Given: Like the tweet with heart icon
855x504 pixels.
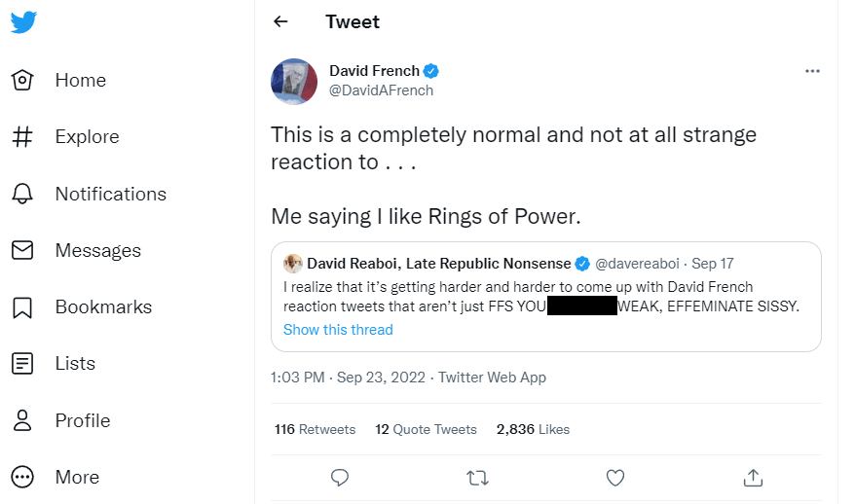Looking at the screenshot, I should tap(615, 478).
